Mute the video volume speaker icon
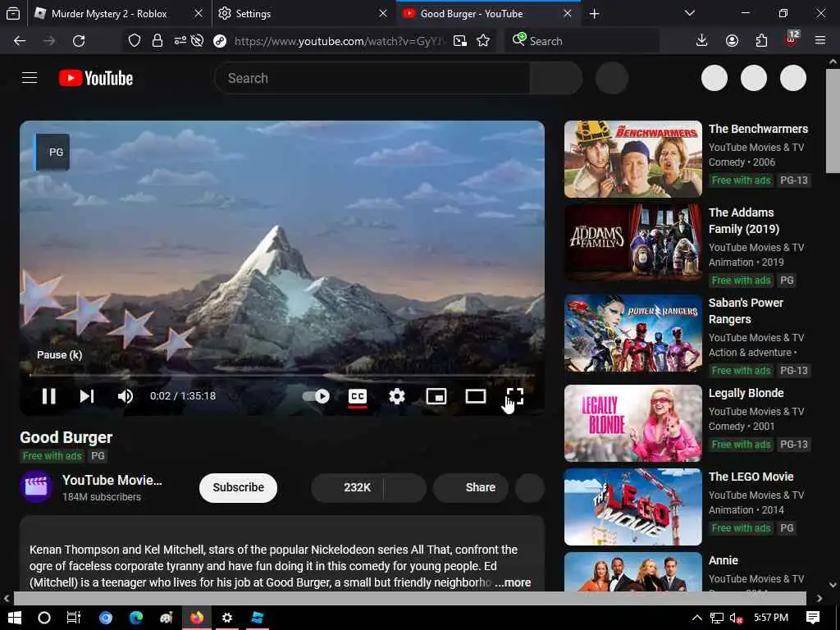840x630 pixels. click(125, 396)
